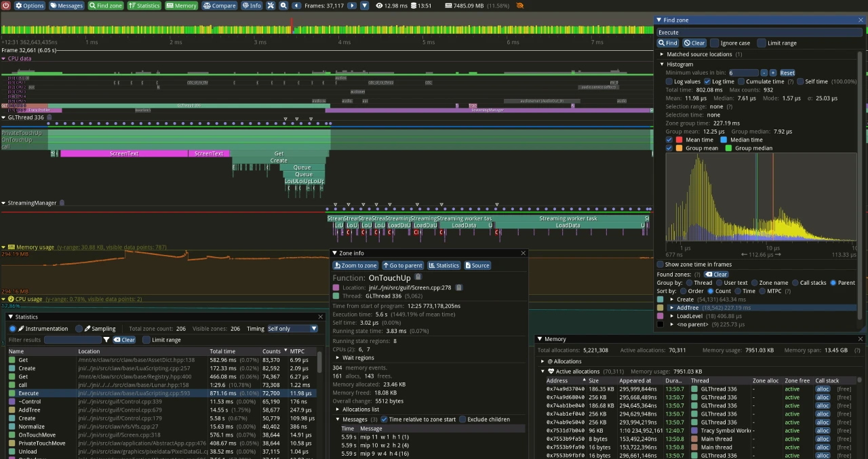868x459 pixels.
Task: Click the magnifier goto-frame icon in toolbar
Action: (283, 5)
